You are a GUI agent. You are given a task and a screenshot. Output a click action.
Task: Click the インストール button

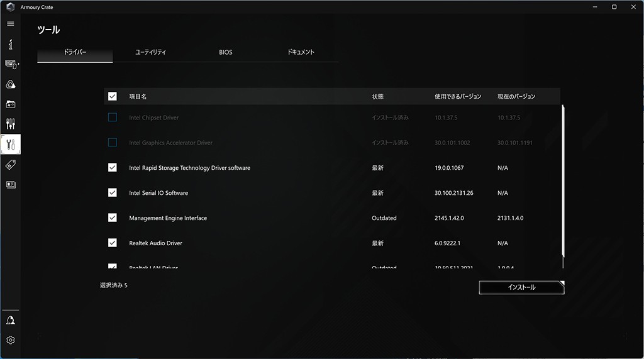point(521,287)
